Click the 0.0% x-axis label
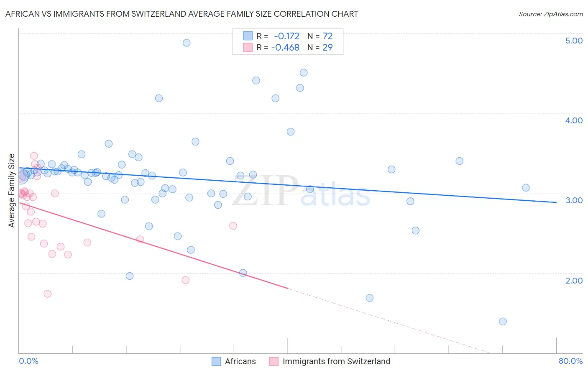588x373 pixels. [29, 361]
